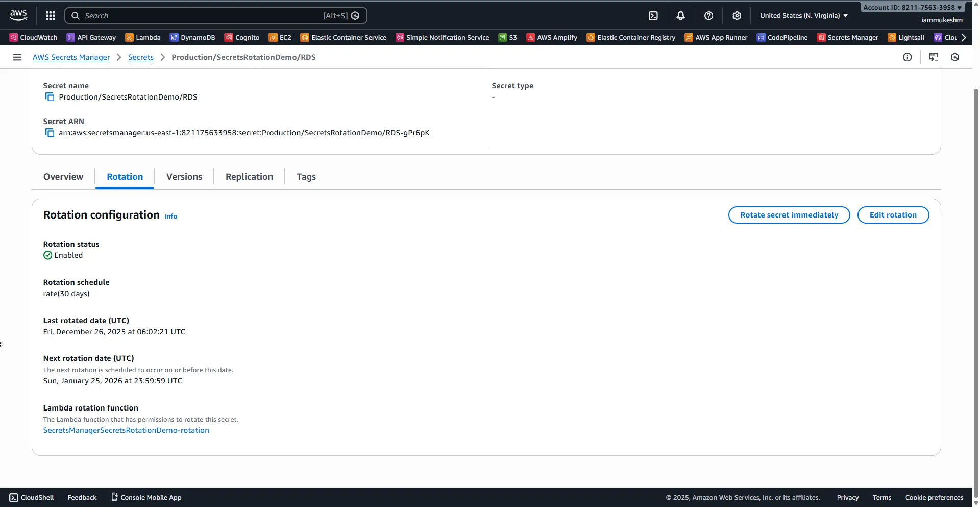
Task: Open the Account ID dropdown menu
Action: coord(912,7)
